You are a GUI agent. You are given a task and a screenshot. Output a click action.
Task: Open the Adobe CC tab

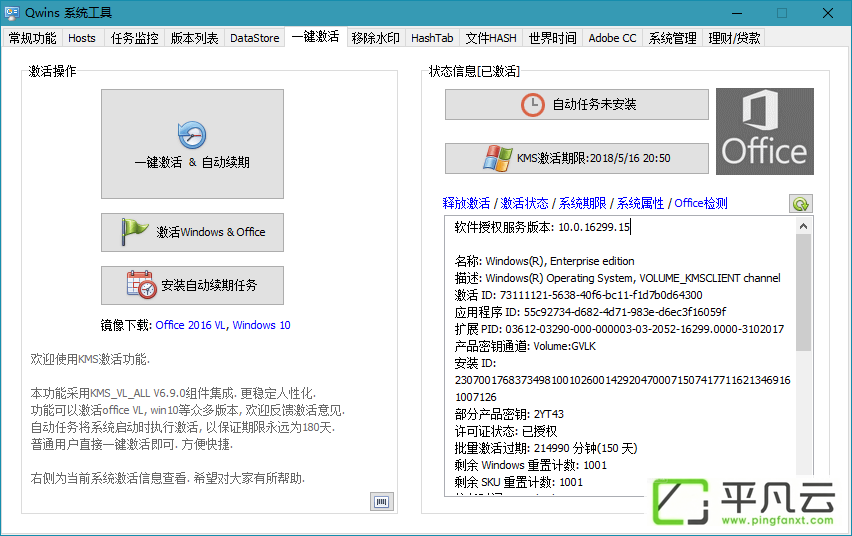pyautogui.click(x=612, y=38)
